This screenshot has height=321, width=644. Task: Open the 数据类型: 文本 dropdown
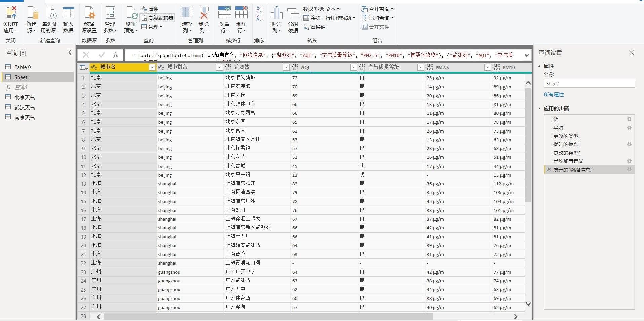pos(321,9)
